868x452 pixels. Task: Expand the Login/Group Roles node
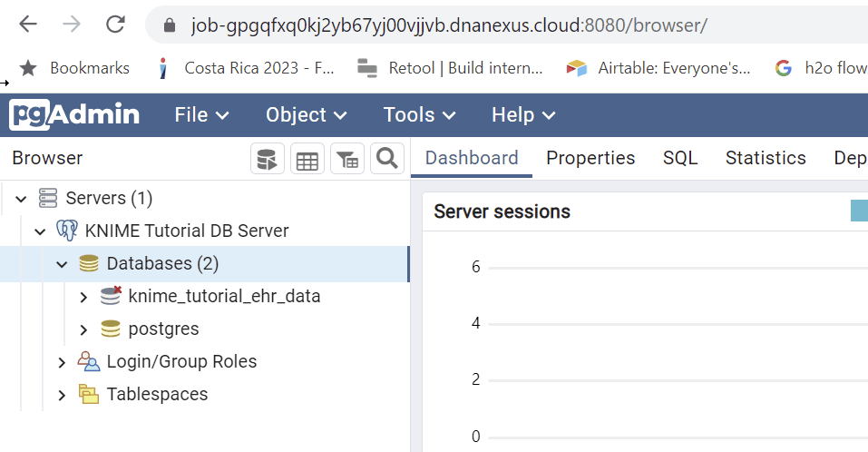[62, 362]
